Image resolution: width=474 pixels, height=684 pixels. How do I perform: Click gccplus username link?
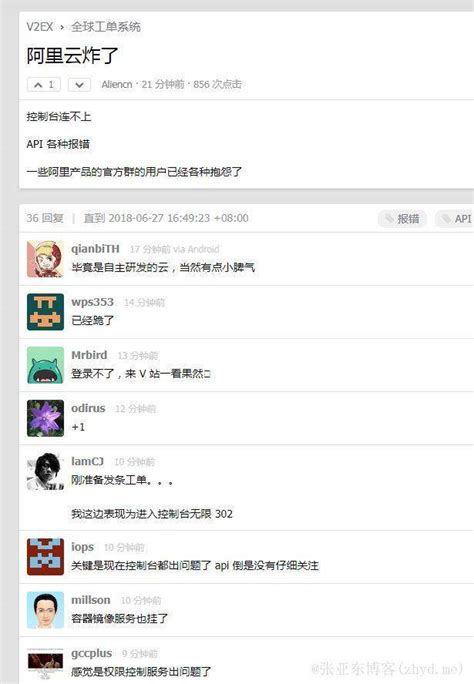(x=92, y=653)
